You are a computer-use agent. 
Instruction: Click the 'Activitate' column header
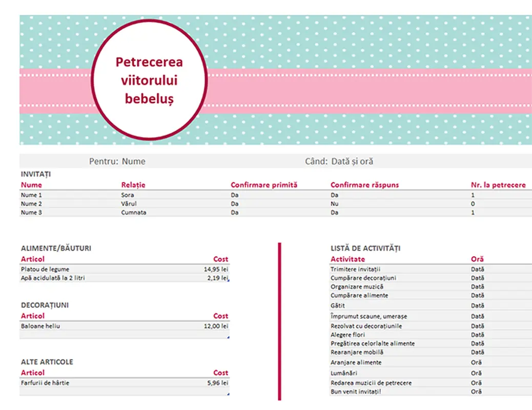[x=347, y=259]
